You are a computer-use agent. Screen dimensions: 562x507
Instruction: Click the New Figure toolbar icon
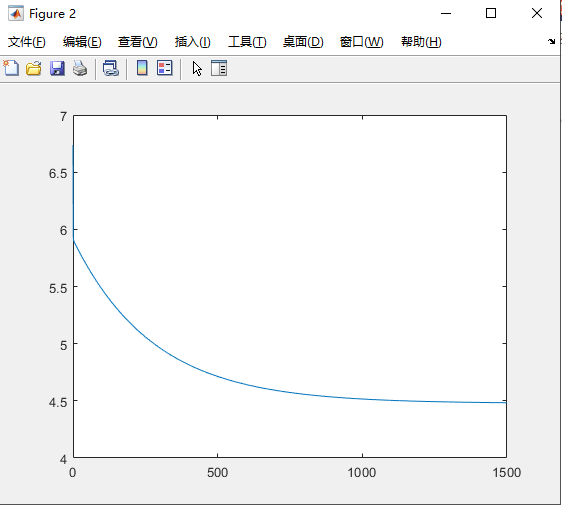pyautogui.click(x=11, y=68)
